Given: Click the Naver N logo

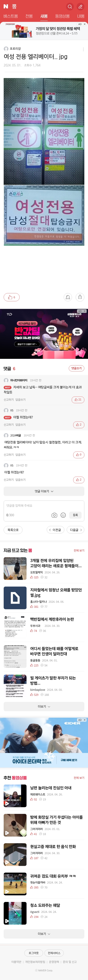Looking at the screenshot, I should coord(6,6).
